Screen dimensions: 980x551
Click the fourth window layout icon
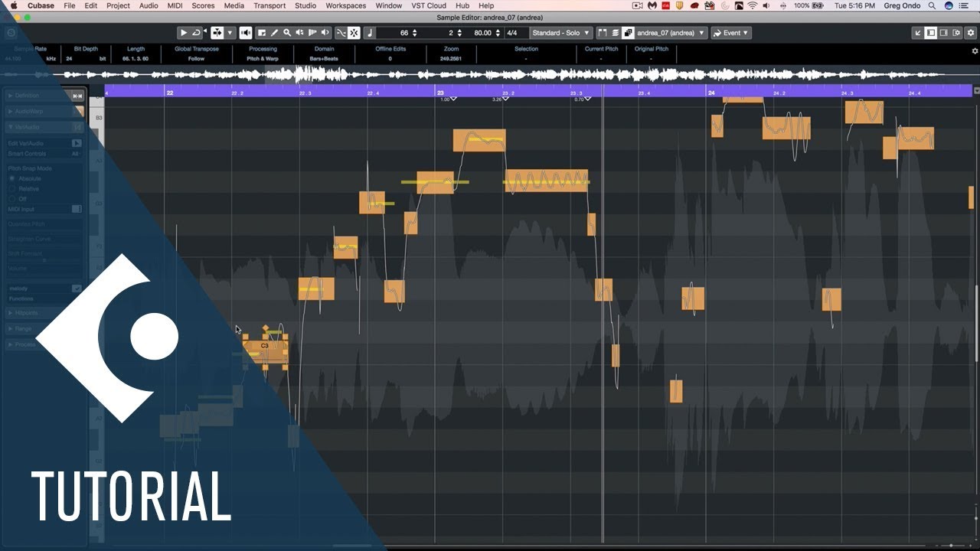tap(955, 33)
